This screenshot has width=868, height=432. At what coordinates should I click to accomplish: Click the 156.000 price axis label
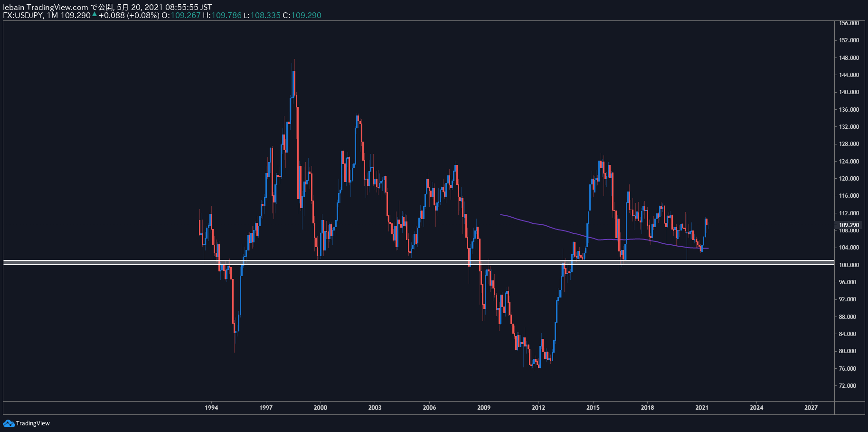click(849, 23)
